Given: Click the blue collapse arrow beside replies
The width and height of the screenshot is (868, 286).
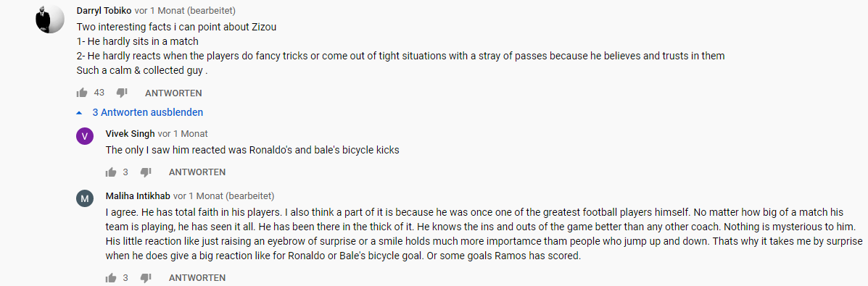Looking at the screenshot, I should (x=79, y=113).
